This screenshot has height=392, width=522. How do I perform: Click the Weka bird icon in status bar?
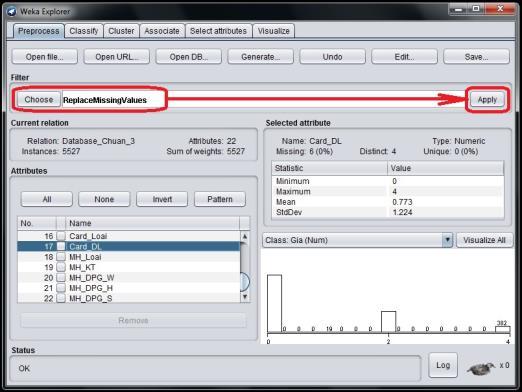481,368
